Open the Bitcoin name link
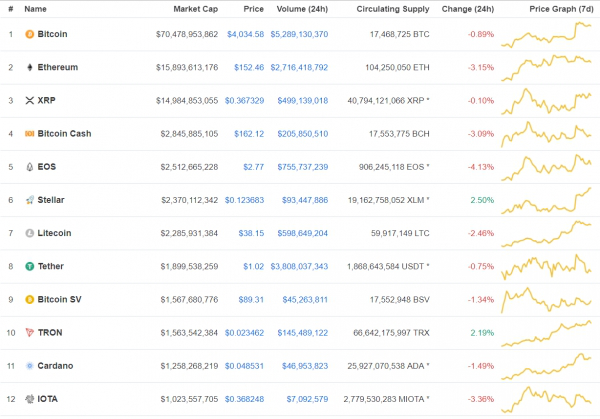This screenshot has height=419, width=600. tap(52, 34)
